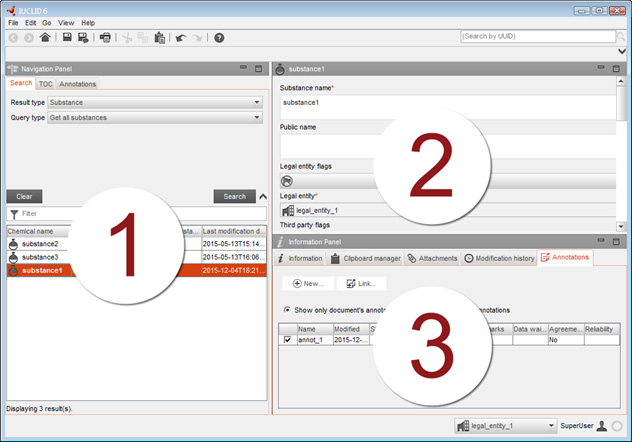Image resolution: width=632 pixels, height=442 pixels.
Task: Redo with the forward curved arrow
Action: (x=197, y=38)
